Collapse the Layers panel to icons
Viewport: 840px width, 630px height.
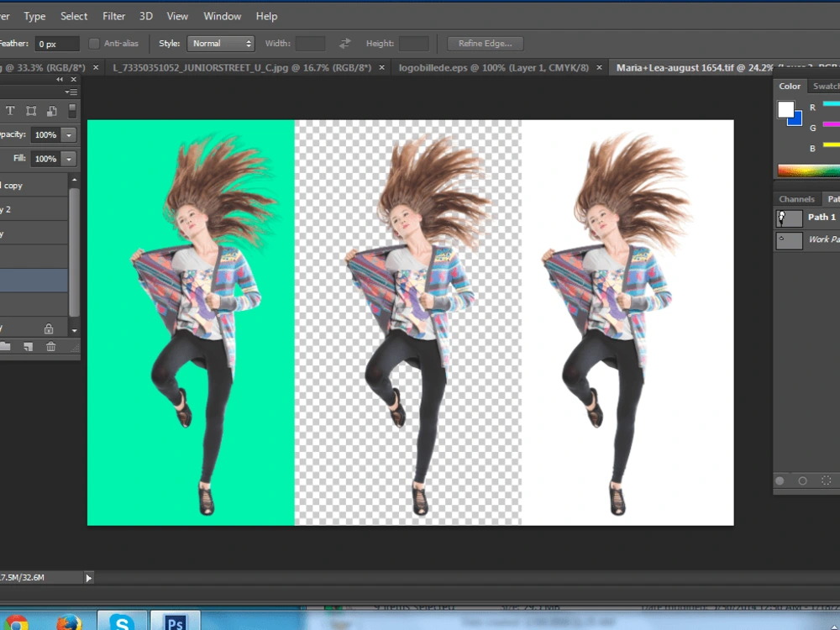60,79
